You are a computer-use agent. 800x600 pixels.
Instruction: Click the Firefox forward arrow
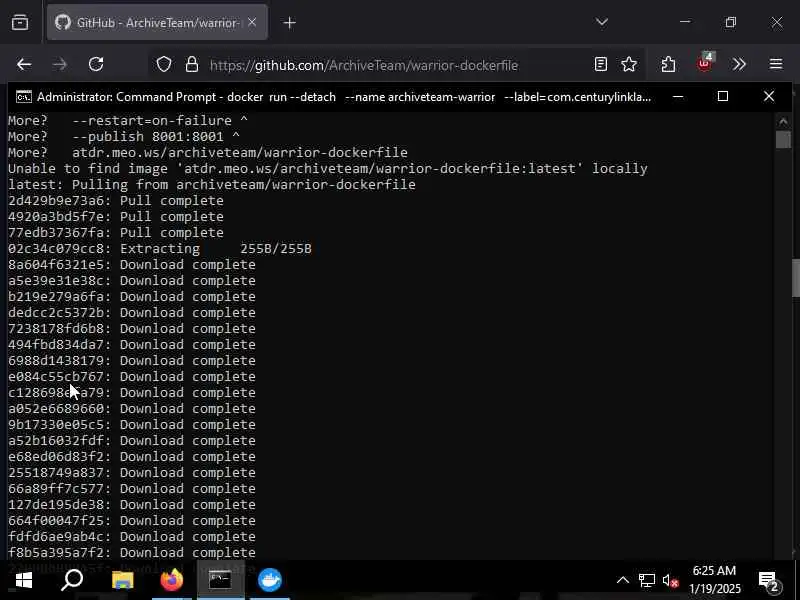coord(60,64)
